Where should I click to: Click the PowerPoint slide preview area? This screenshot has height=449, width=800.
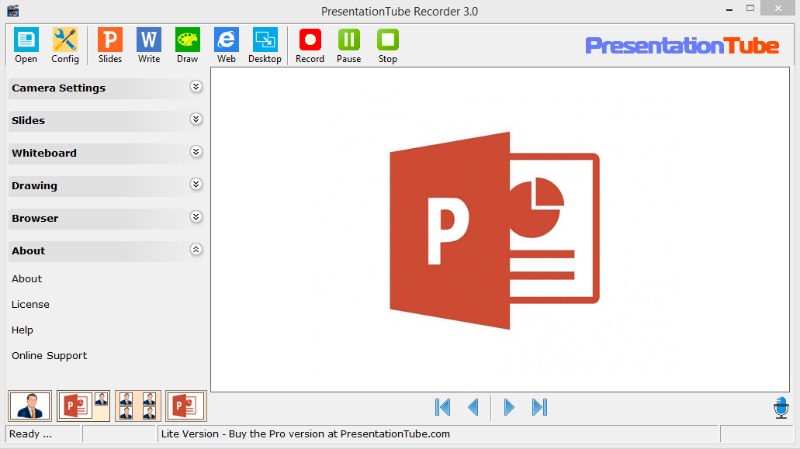500,230
